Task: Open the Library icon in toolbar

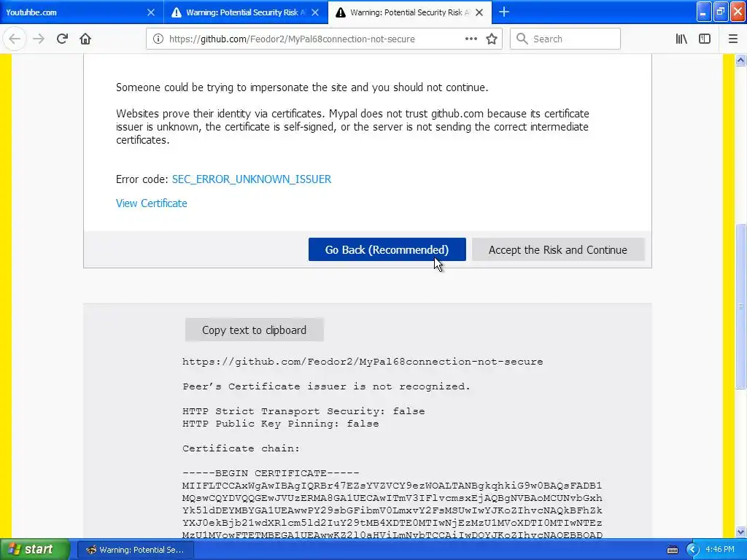Action: [681, 39]
